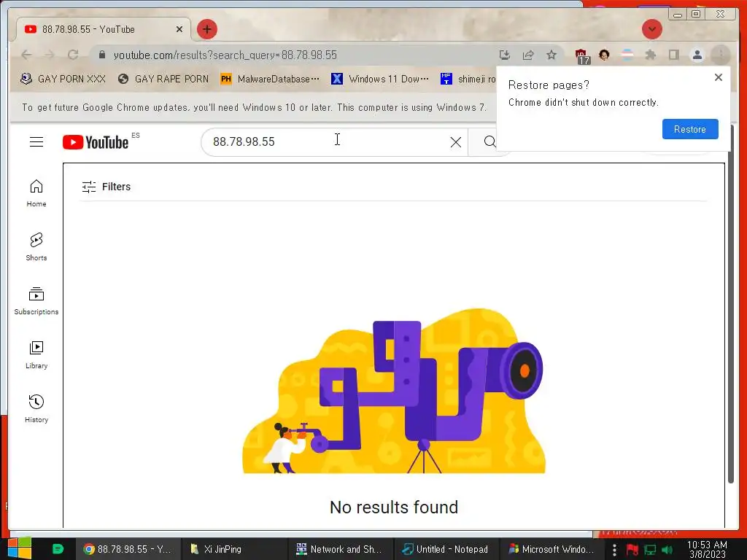Click the install app icon in address bar
The height and width of the screenshot is (560, 747).
[x=505, y=55]
